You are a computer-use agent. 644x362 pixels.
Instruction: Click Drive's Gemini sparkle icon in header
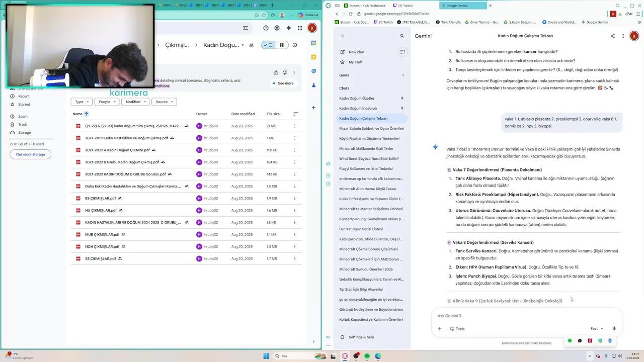click(x=289, y=28)
